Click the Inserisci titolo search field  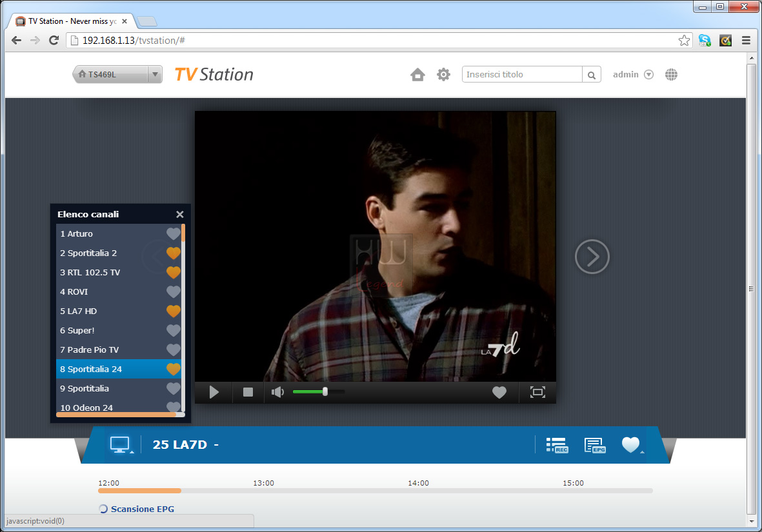(x=522, y=74)
